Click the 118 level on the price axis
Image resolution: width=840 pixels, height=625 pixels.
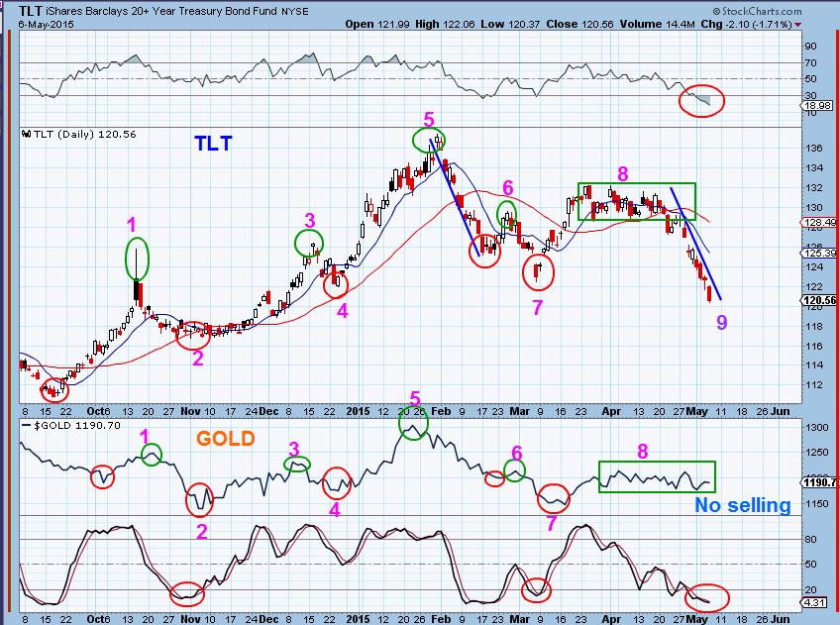(814, 326)
